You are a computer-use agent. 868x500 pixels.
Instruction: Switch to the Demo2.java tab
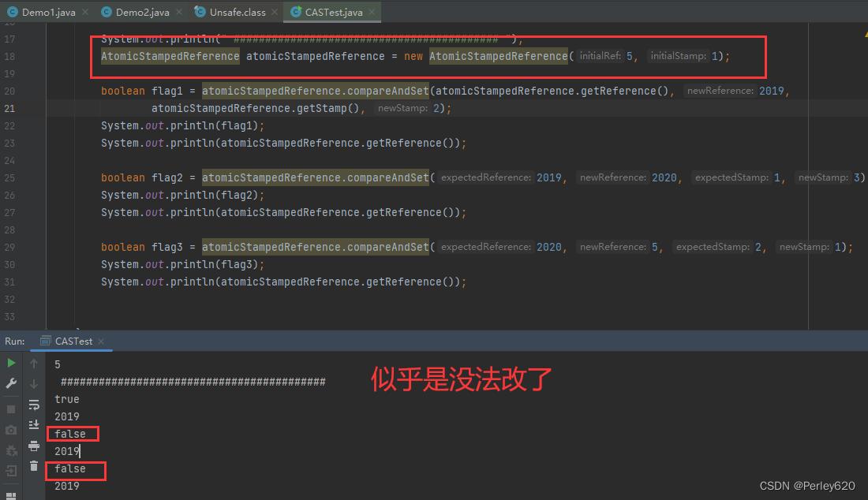(142, 12)
